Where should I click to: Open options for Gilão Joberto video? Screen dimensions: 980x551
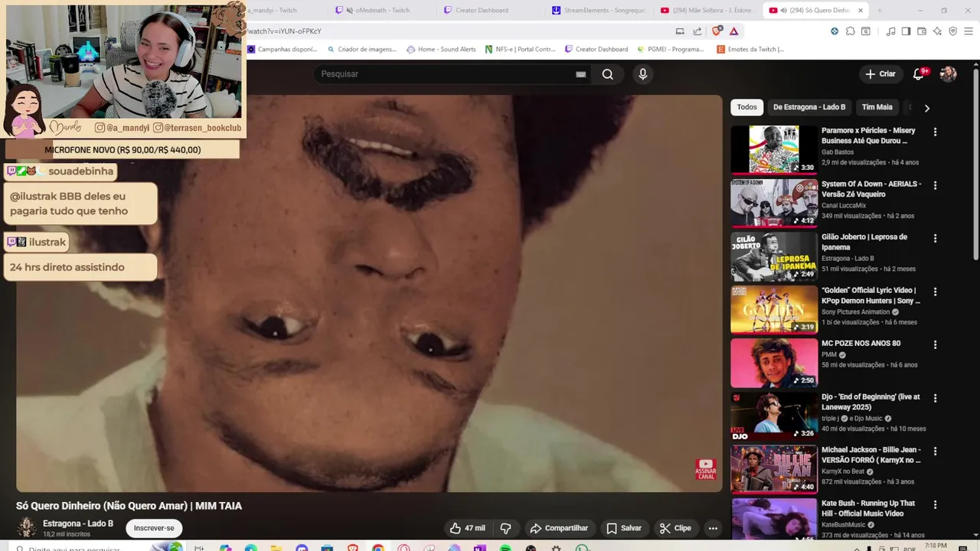click(935, 238)
